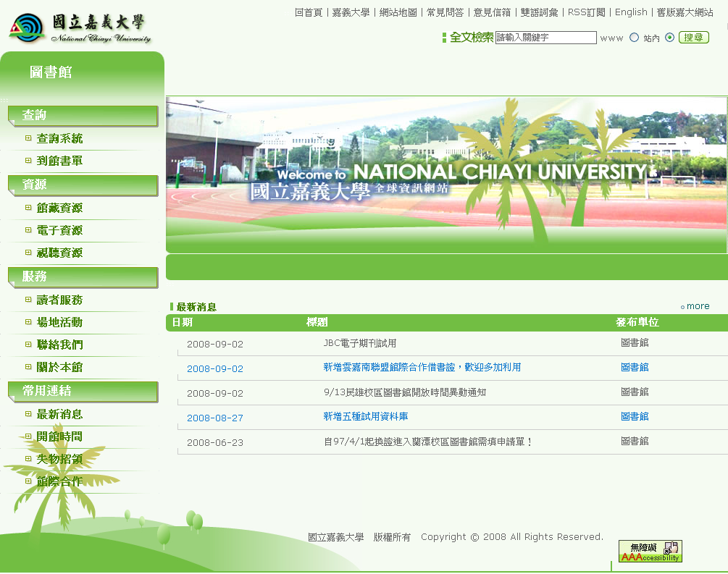728x574 pixels.
Task: Open 電子資源 in the sidebar
Action: click(x=59, y=231)
